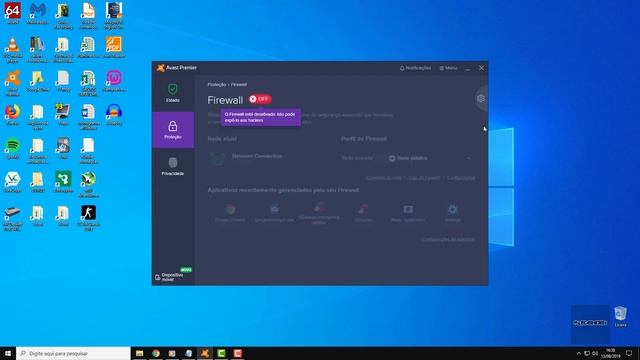640x360 pixels.
Task: Expand the Firewall profile dropdown arrow
Action: tap(468, 158)
